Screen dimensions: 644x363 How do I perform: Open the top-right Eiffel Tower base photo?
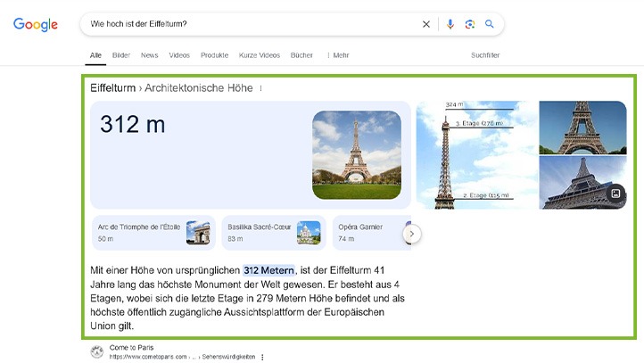tap(582, 128)
